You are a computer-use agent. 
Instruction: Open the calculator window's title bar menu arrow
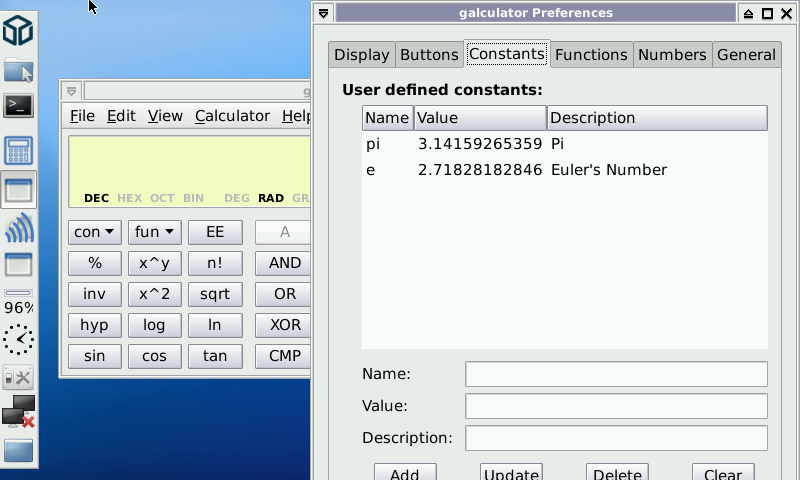tap(71, 91)
